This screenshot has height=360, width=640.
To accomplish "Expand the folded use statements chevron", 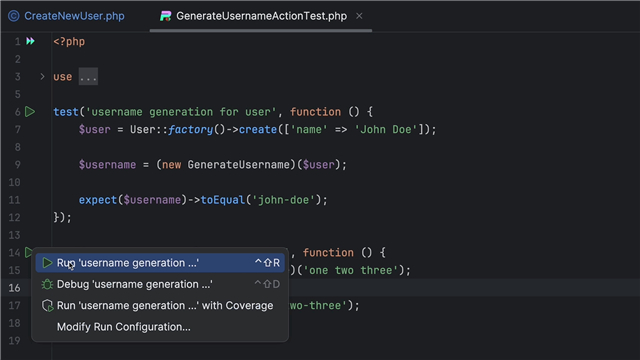I will 42,76.
